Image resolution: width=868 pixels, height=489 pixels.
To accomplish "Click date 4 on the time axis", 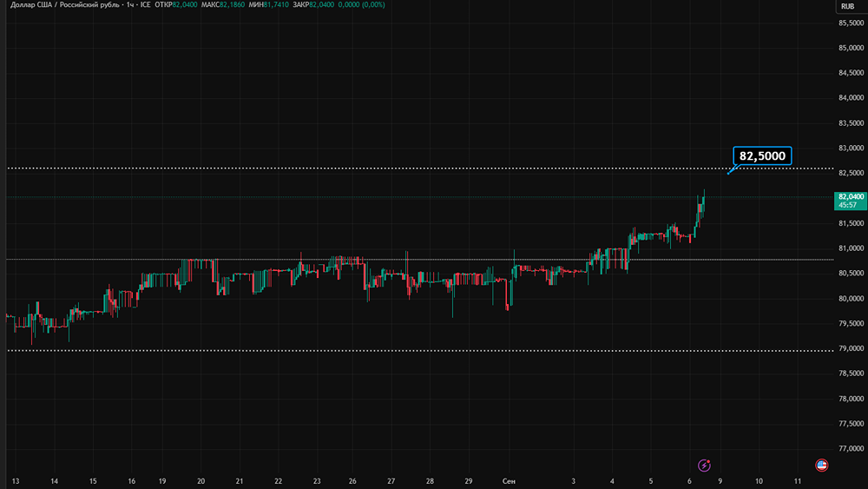I will coord(612,481).
